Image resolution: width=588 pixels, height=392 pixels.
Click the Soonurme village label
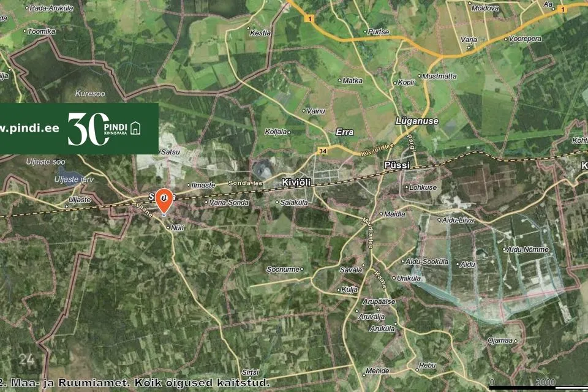(x=283, y=269)
